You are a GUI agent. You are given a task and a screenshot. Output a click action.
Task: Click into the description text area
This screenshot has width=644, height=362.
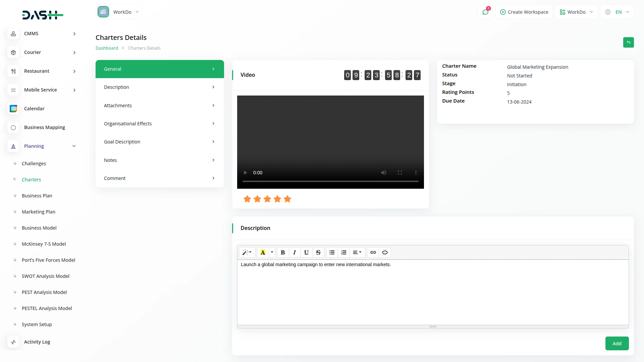click(433, 292)
